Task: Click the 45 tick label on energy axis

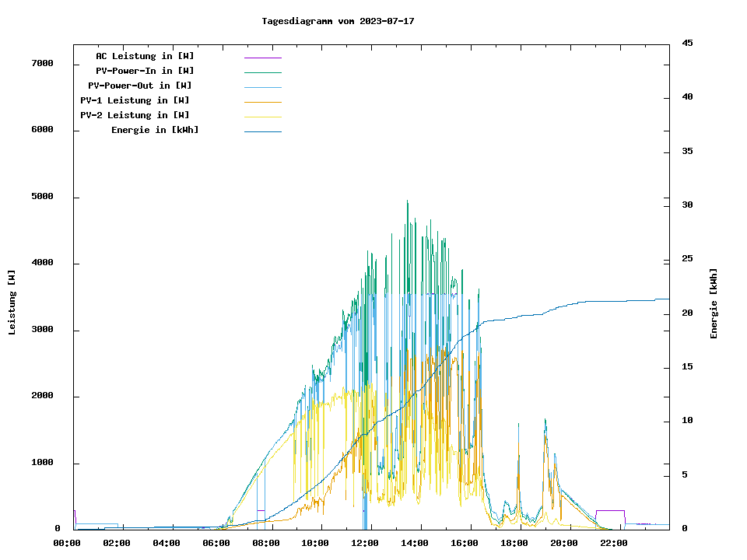Action: pos(688,43)
